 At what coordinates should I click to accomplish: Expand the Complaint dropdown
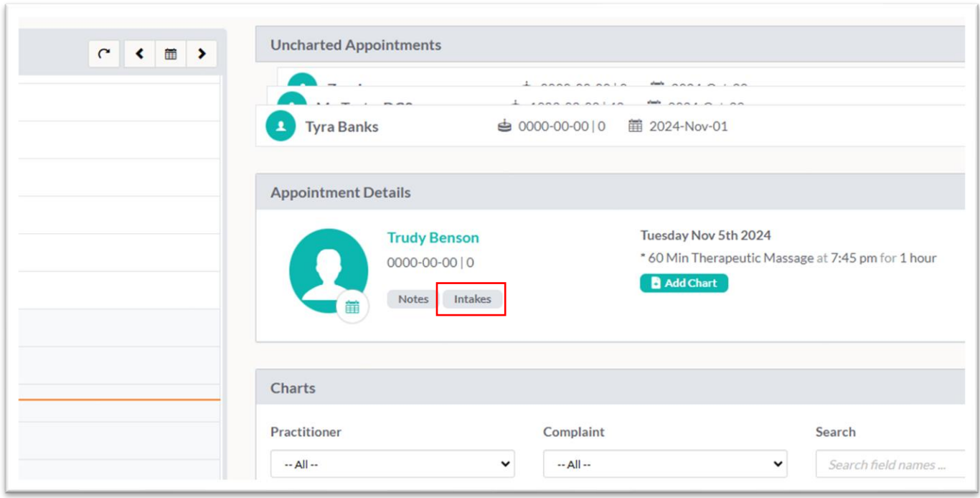coord(664,464)
